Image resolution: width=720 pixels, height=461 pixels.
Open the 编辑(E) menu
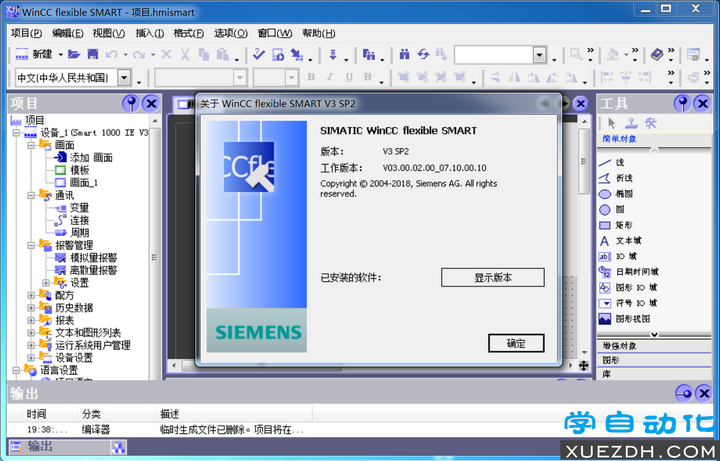(x=68, y=33)
